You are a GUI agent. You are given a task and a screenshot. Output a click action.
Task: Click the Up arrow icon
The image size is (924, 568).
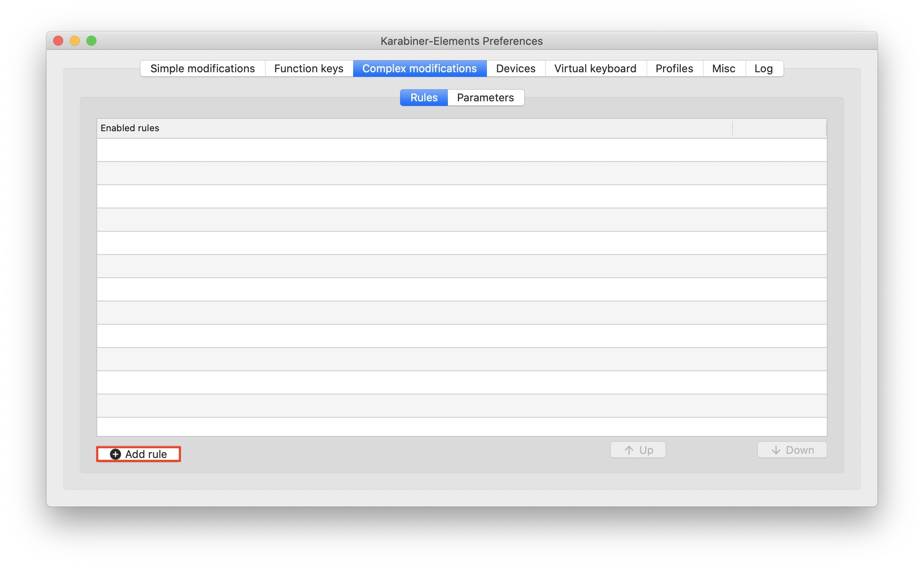click(629, 450)
